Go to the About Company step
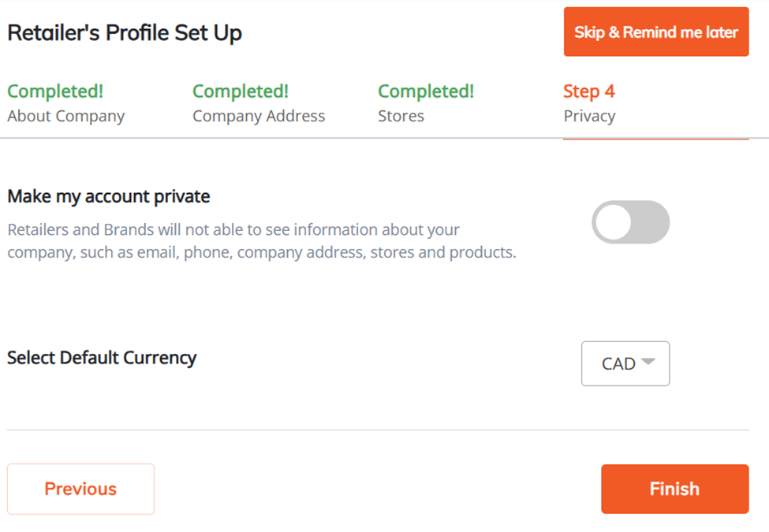Viewport: 769px width, 532px height. [x=66, y=116]
